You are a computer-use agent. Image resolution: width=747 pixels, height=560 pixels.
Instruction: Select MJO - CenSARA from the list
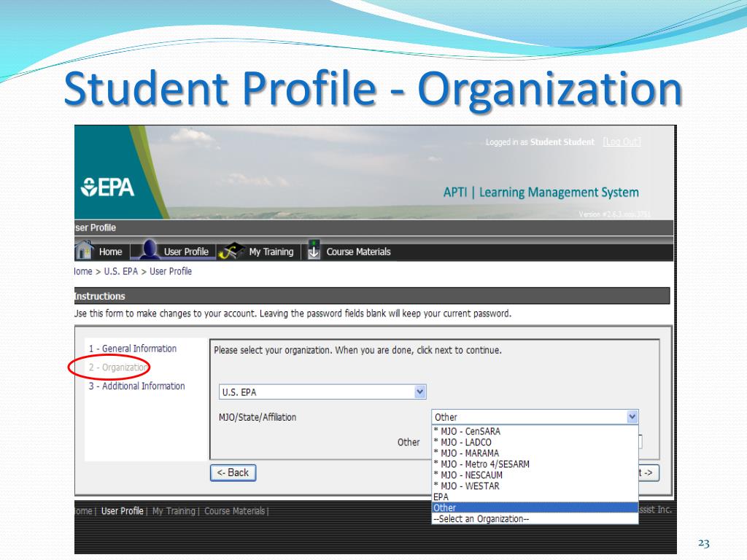click(x=535, y=432)
